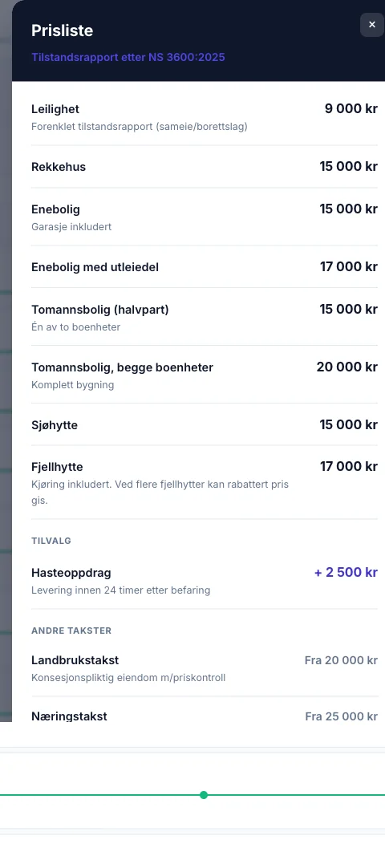Choose Enebolig with garasje inkludert
Screen dimensions: 385x868
point(204,217)
